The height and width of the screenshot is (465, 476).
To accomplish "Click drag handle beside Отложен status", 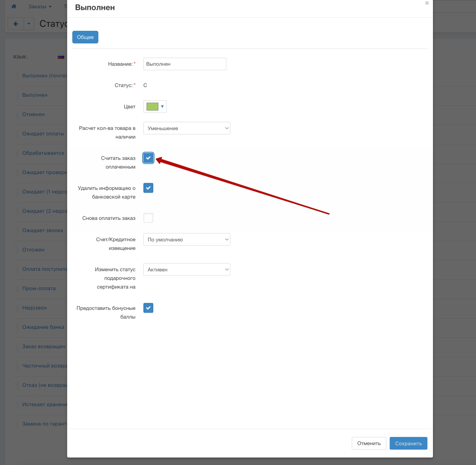I will click(x=17, y=250).
